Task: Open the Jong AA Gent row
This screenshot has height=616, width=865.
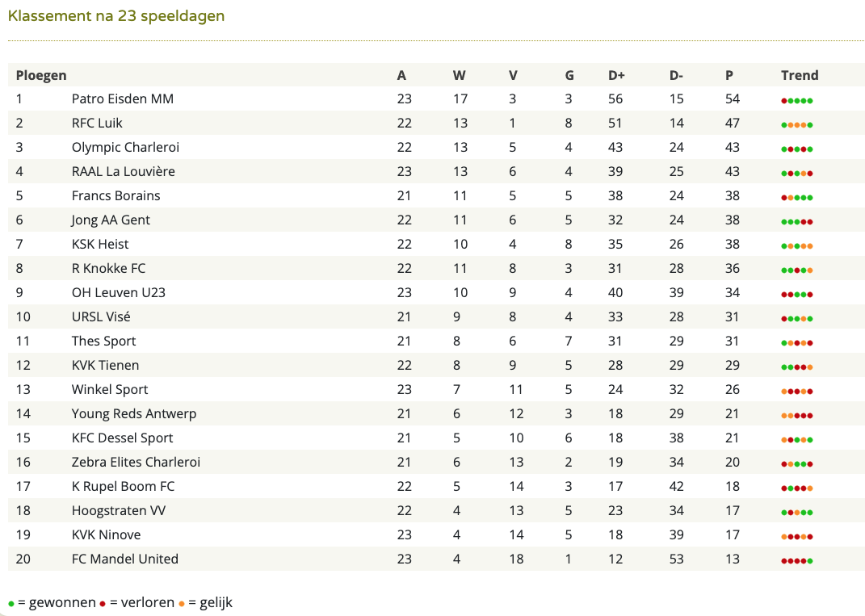Action: 436,220
